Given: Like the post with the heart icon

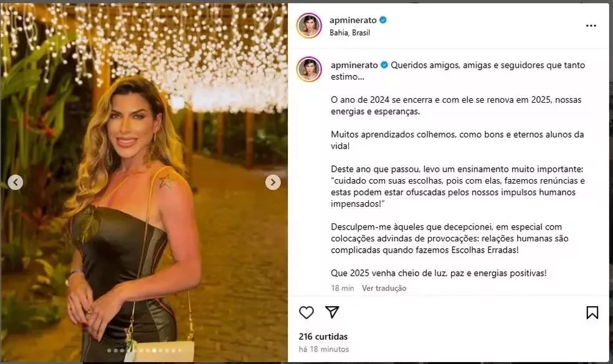Looking at the screenshot, I should click(306, 312).
